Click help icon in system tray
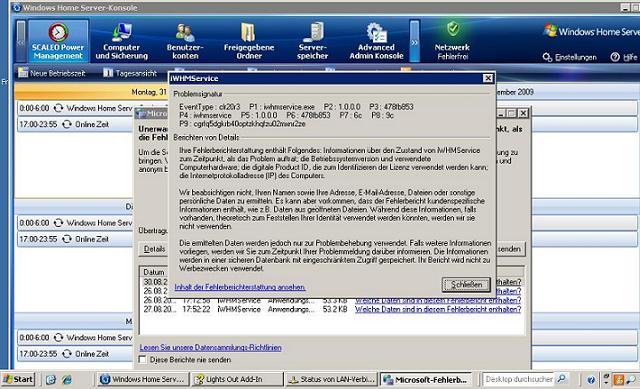 (591, 380)
